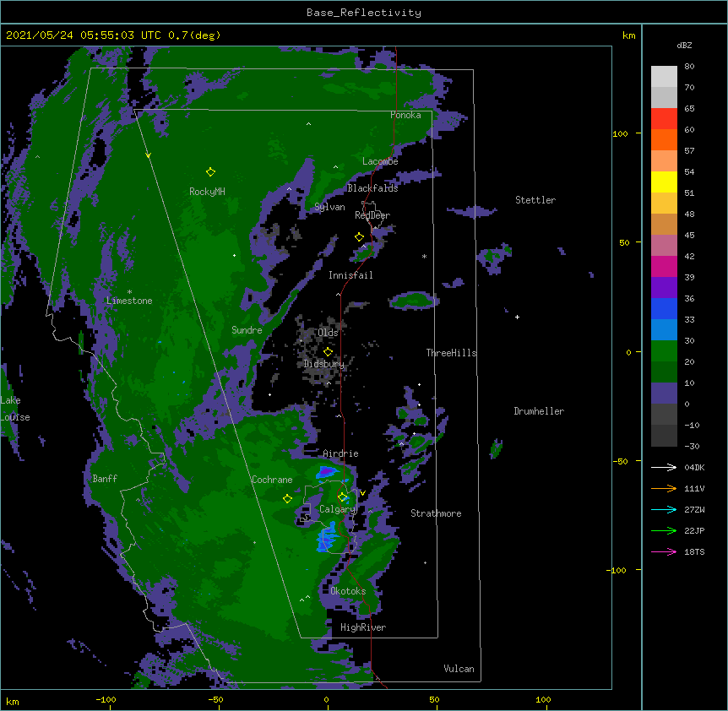Click the Ponoka city label

point(405,115)
